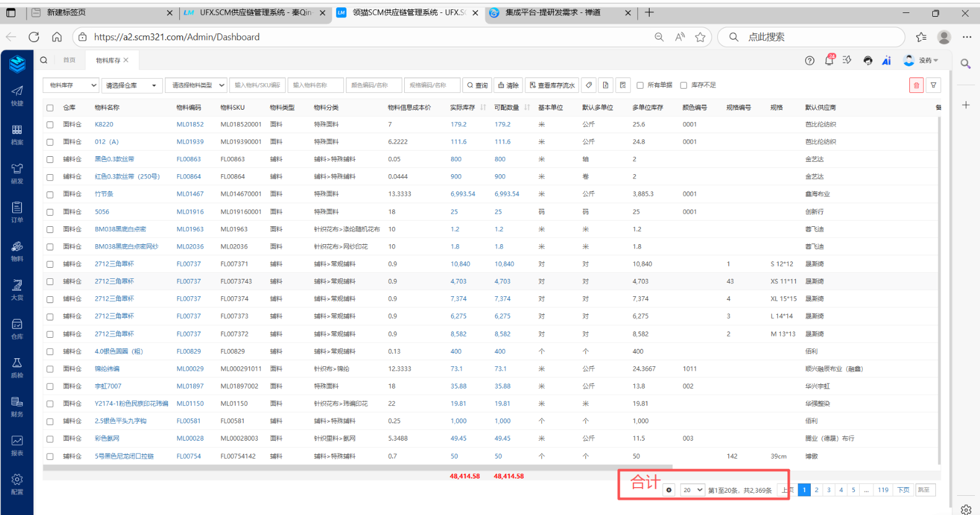Open the 仓库 warehouse sidebar module
Image resolution: width=980 pixels, height=515 pixels.
[x=17, y=328]
